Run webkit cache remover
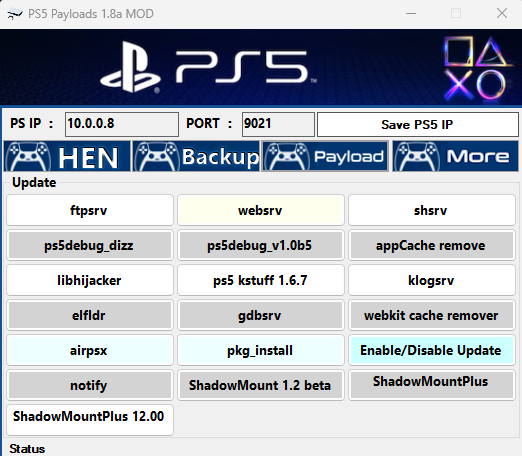Screen dimensions: 522x456 pos(432,315)
